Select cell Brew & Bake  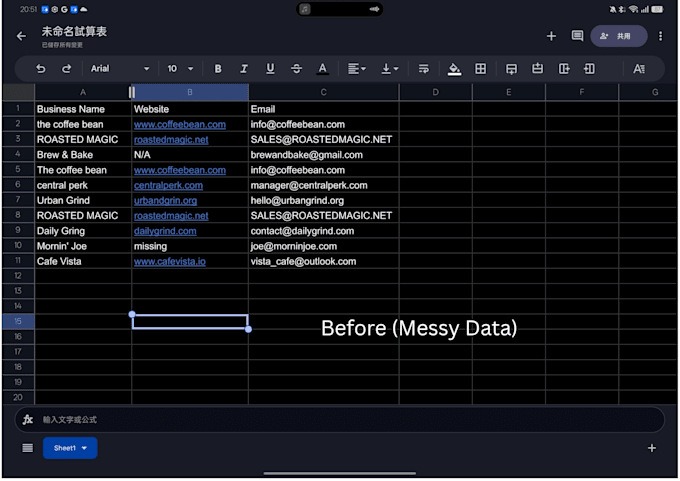[83, 155]
